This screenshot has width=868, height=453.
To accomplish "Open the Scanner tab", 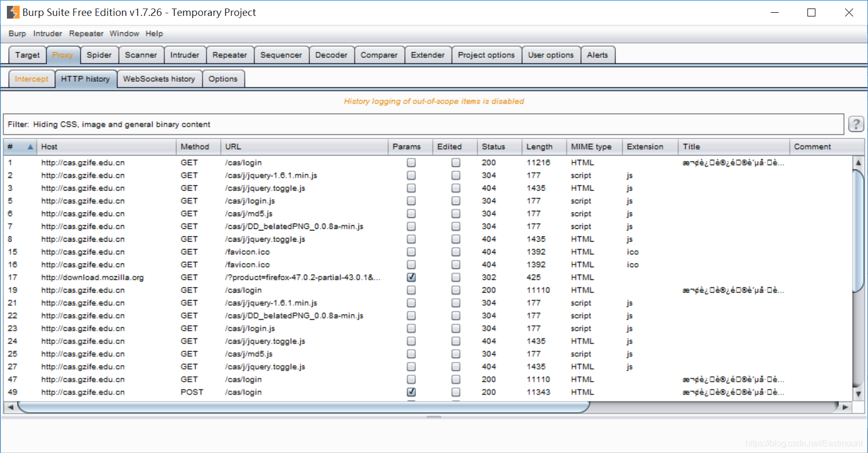I will (x=141, y=55).
